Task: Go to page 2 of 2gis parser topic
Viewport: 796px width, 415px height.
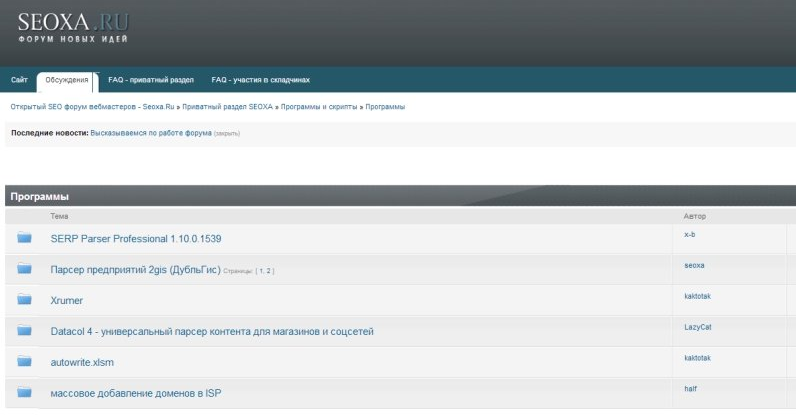Action: pyautogui.click(x=269, y=271)
